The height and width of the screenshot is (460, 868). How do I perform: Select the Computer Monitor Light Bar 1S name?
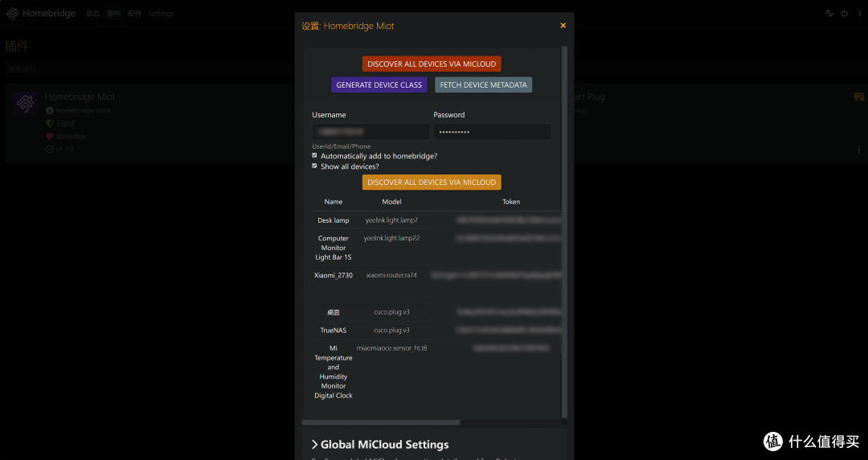334,248
